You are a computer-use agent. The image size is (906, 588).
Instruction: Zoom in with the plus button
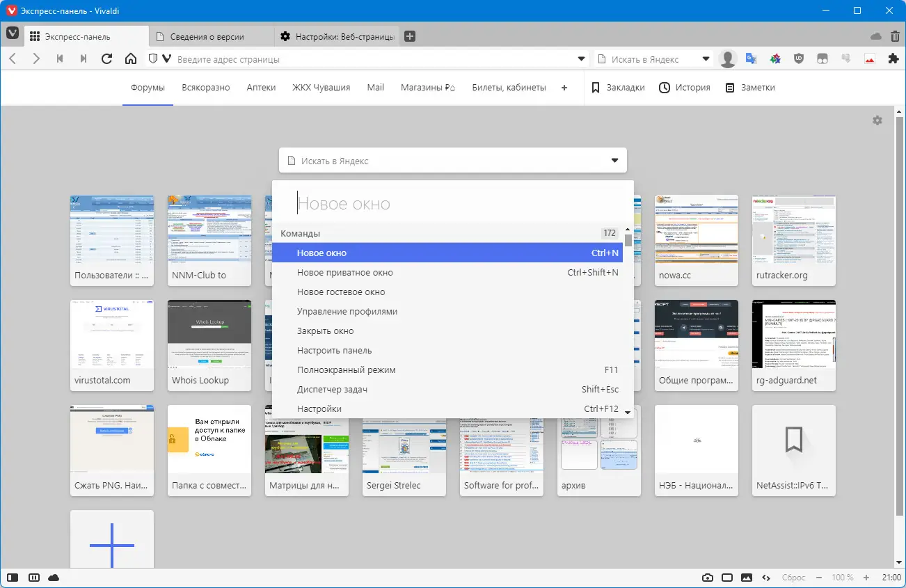866,578
